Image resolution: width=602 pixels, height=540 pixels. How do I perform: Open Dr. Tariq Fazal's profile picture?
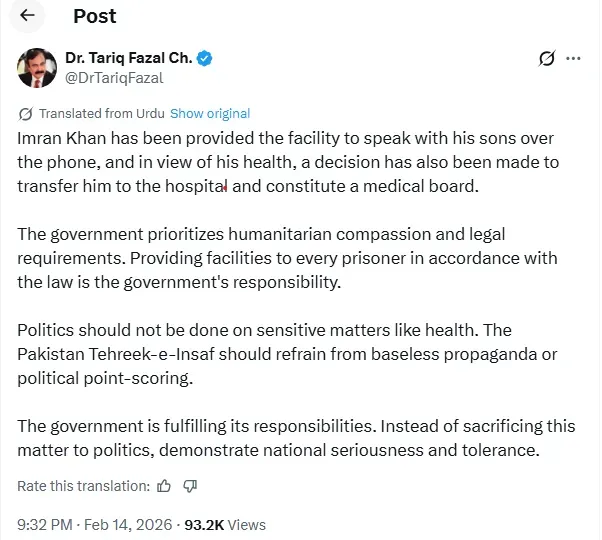pyautogui.click(x=36, y=67)
